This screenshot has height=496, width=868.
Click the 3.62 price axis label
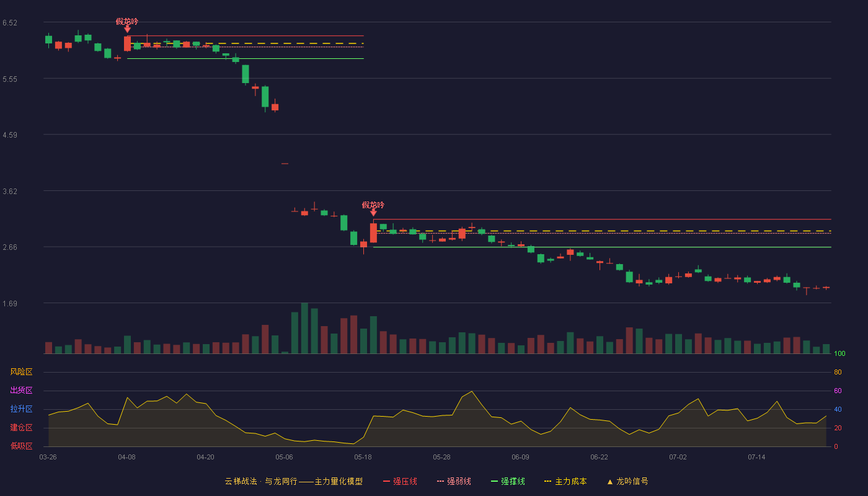click(x=10, y=191)
